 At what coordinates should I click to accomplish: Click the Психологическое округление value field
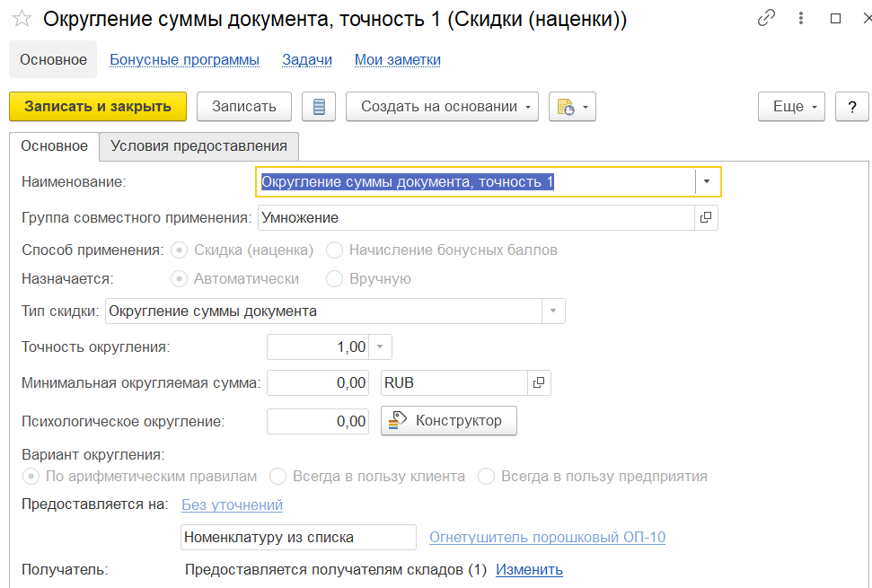(318, 421)
